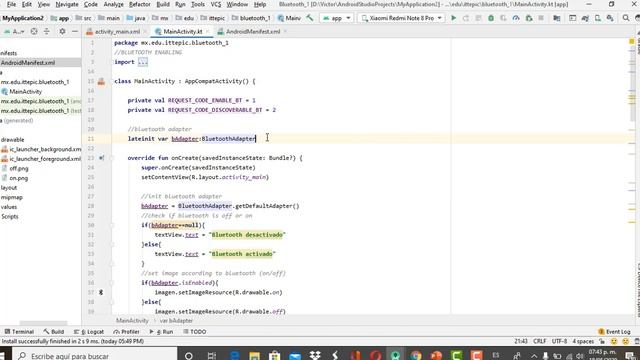The height and width of the screenshot is (360, 640).
Task: Click the Debug app bug icon
Action: click(x=491, y=18)
